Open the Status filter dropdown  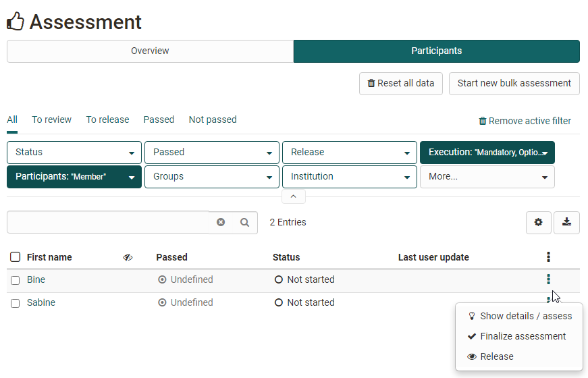(74, 153)
